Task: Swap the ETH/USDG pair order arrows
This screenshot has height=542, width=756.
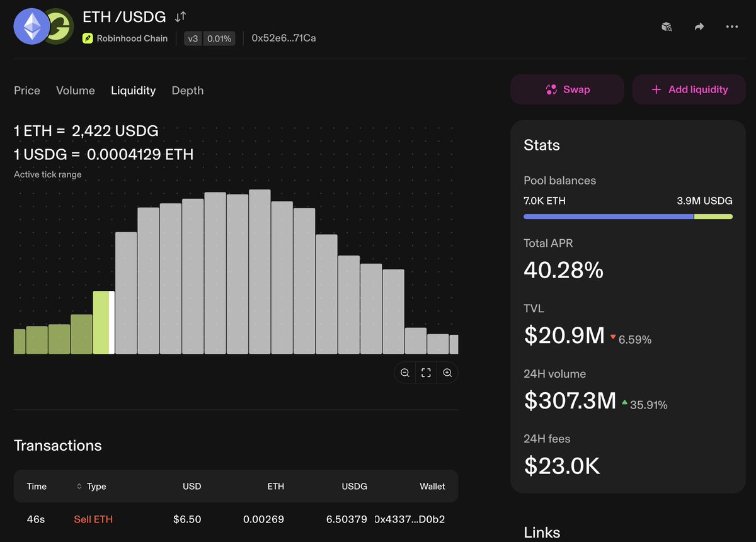Action: point(180,17)
